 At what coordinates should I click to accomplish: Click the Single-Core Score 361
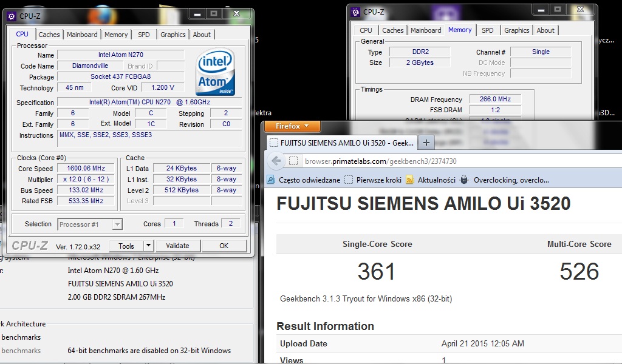[377, 271]
